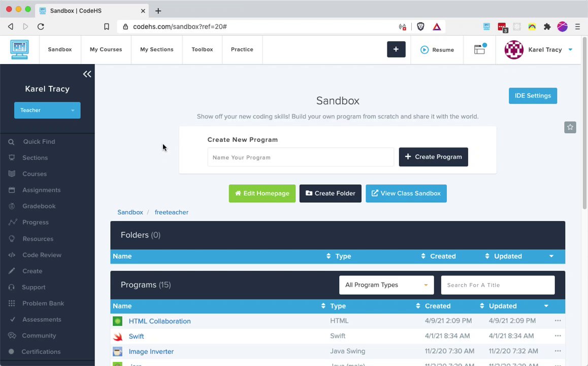
Task: Click the Sandbox breadcrumb link
Action: (x=130, y=212)
